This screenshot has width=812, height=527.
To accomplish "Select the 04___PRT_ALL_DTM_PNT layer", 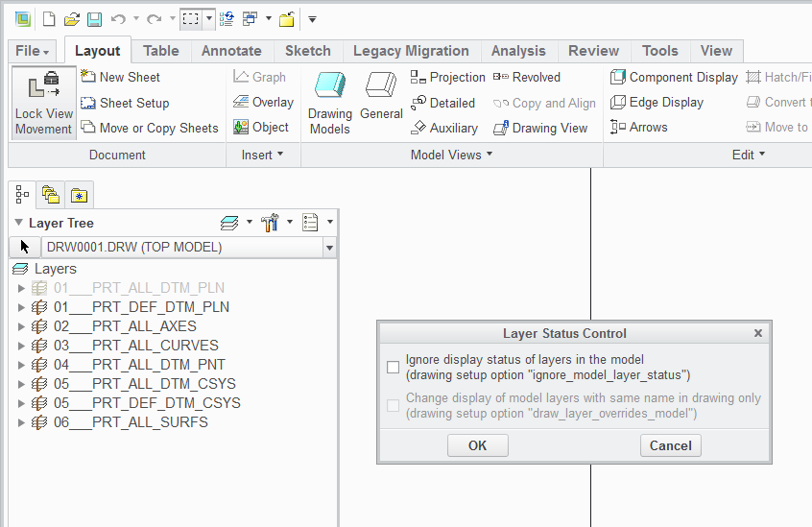I will (x=139, y=365).
